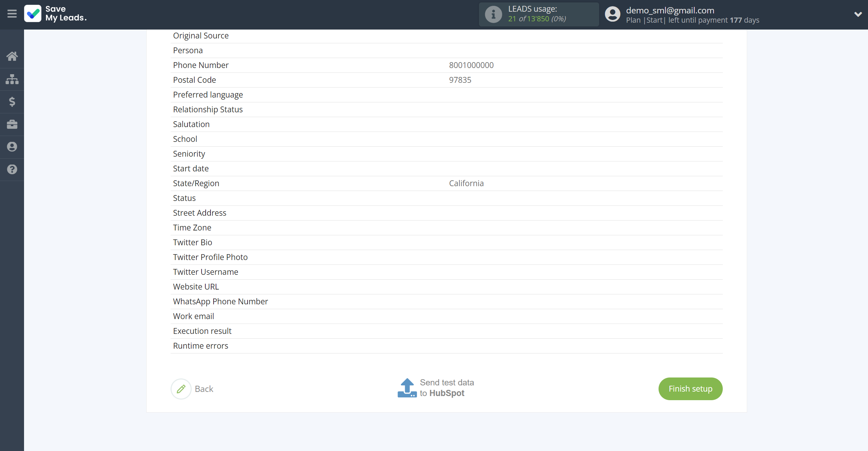Viewport: 868px width, 451px height.
Task: Click the School row label
Action: coord(185,139)
